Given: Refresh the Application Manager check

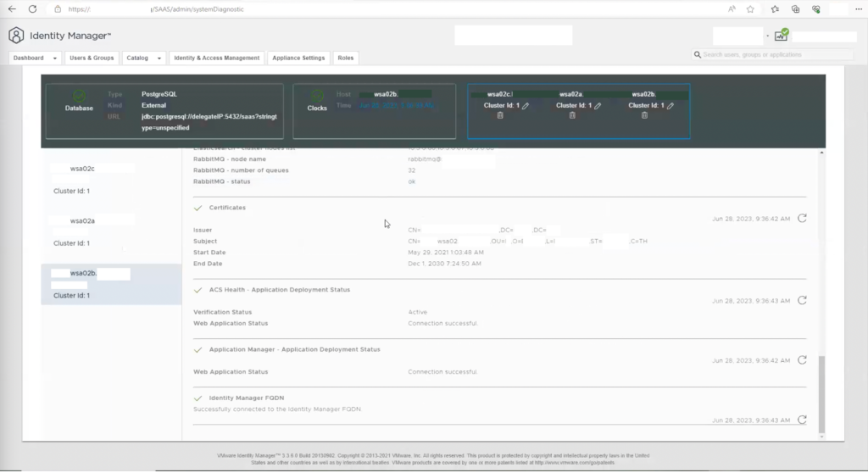Looking at the screenshot, I should pyautogui.click(x=802, y=360).
